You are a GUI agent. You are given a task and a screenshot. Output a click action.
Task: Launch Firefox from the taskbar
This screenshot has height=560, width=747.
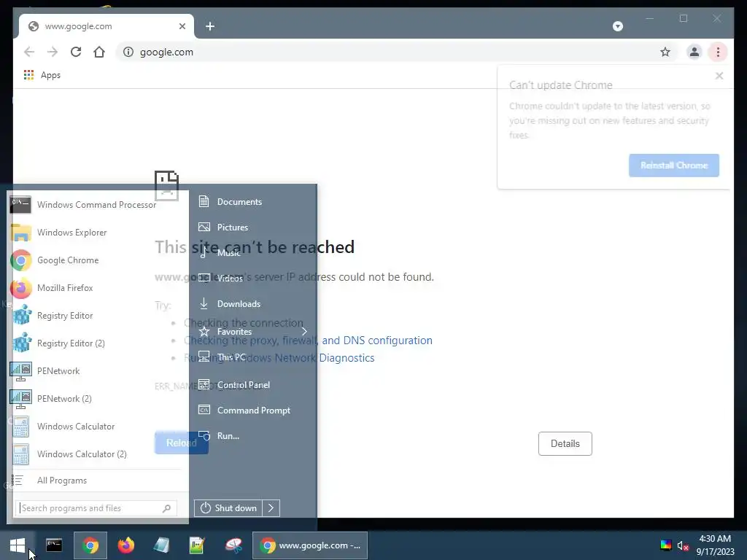pos(125,545)
